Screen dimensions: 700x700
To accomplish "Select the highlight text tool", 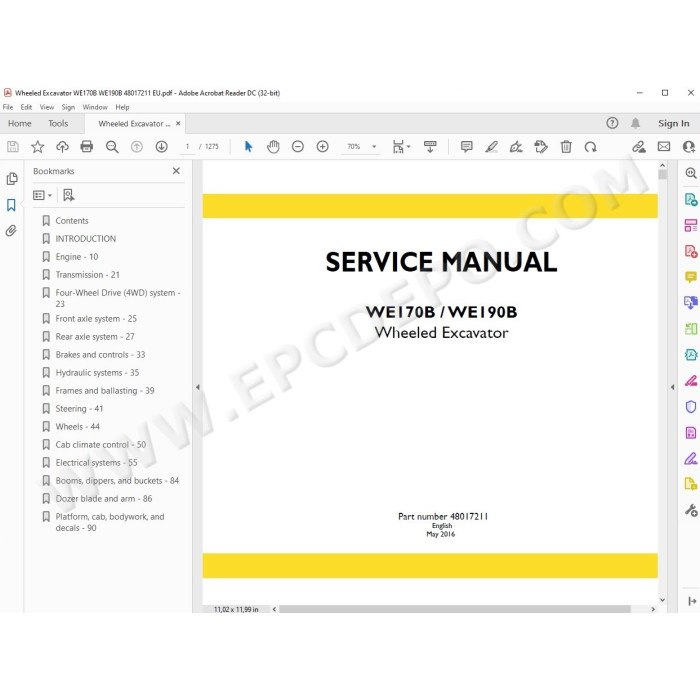I will [492, 146].
